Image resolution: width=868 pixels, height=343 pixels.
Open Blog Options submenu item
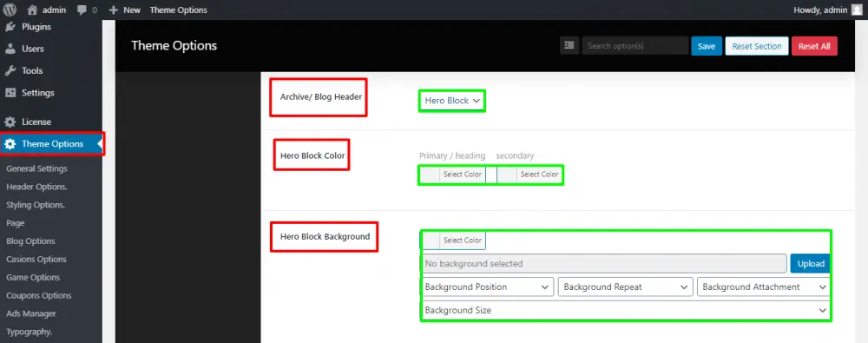(x=30, y=241)
